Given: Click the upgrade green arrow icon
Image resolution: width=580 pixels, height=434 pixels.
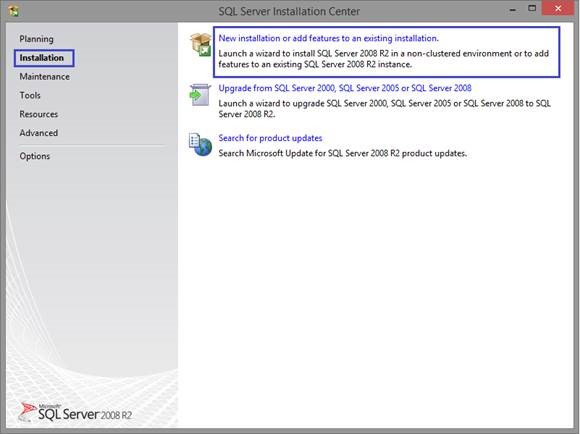Looking at the screenshot, I should pos(200,94).
